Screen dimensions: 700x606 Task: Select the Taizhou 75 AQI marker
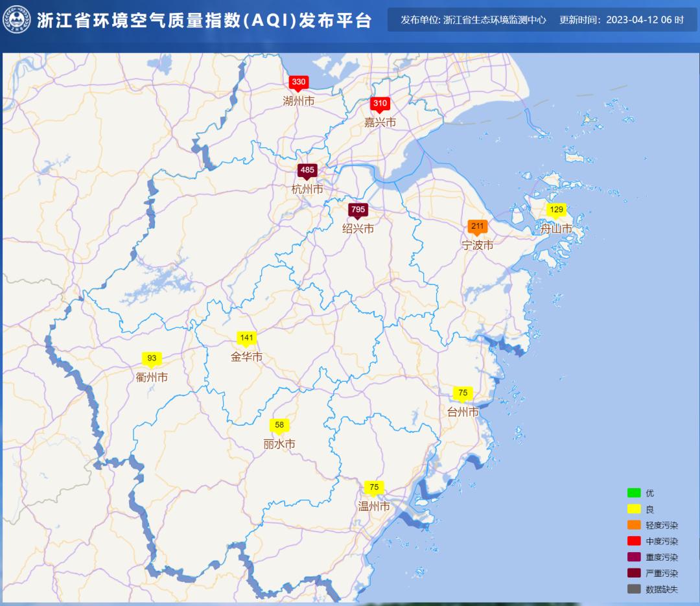(463, 393)
